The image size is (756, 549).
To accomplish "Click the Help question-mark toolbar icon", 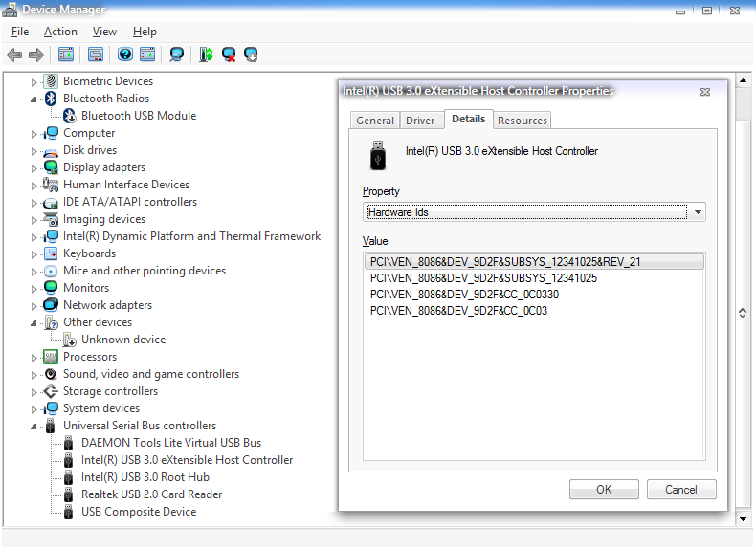I will (125, 55).
